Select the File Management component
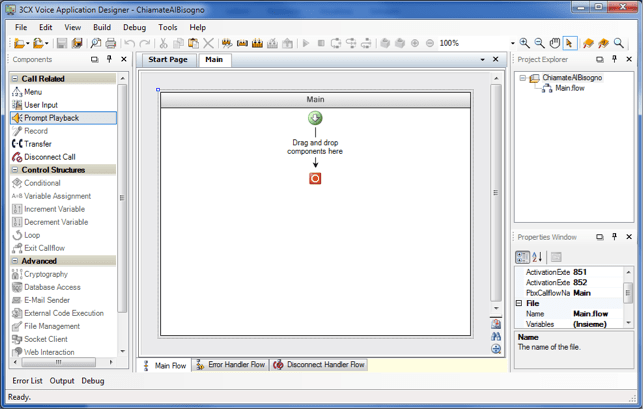The width and height of the screenshot is (643, 409). pyautogui.click(x=46, y=326)
